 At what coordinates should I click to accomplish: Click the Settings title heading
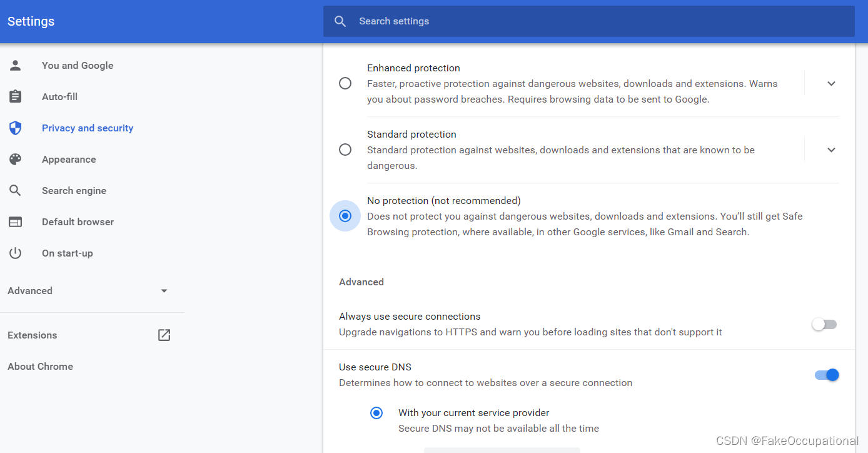[x=31, y=21]
